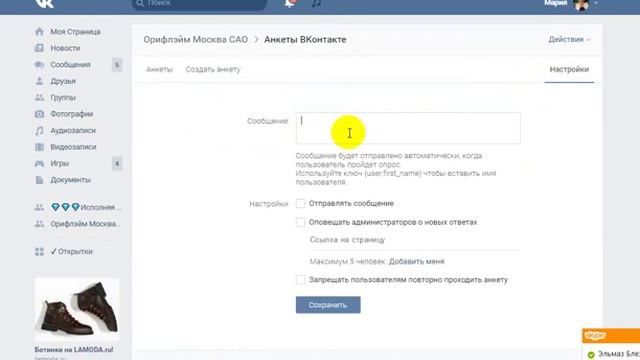Click the group icon beside Исполняя
Screen dimensions: 640x360
(39, 207)
